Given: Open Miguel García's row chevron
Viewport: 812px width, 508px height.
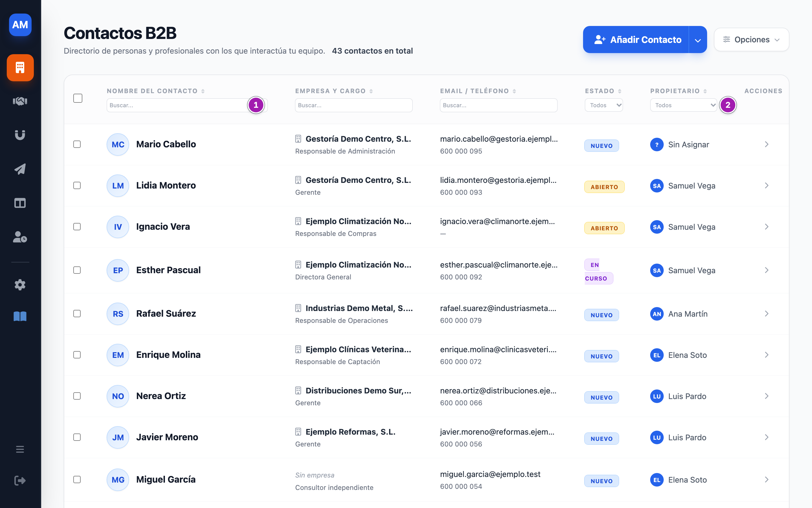Looking at the screenshot, I should (767, 479).
